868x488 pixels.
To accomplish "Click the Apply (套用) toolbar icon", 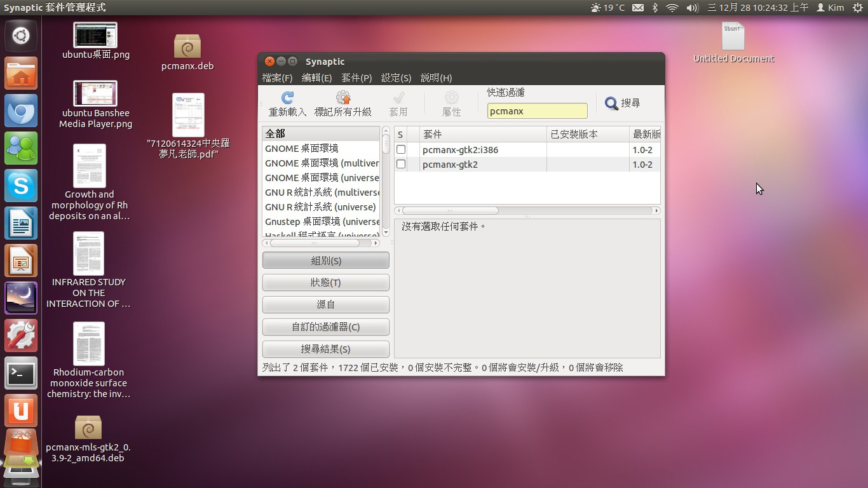I will 398,98.
